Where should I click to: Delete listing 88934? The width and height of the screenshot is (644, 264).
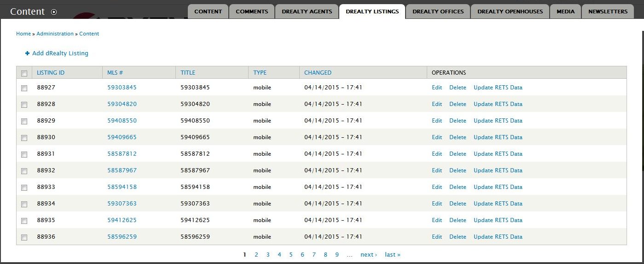point(458,204)
